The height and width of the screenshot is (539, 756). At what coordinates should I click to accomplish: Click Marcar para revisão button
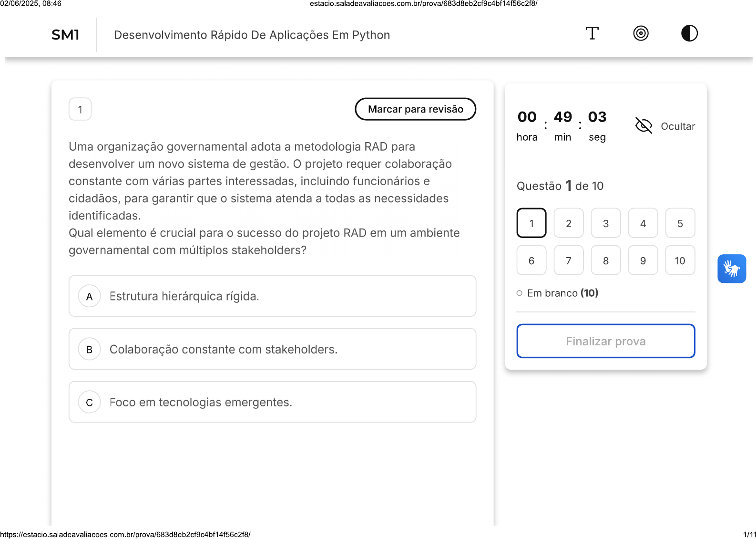coord(416,109)
